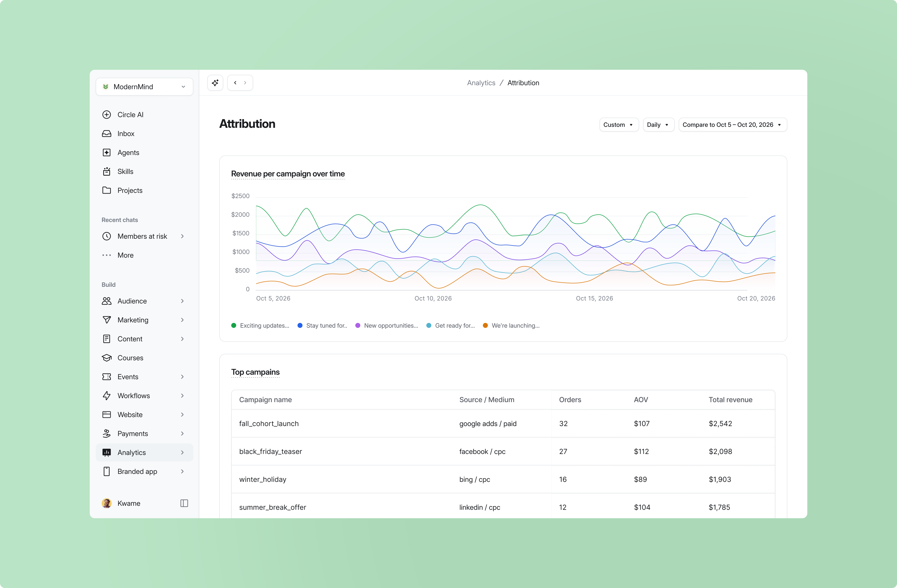Click the Circle AI plus icon
This screenshot has height=588, width=897.
click(107, 115)
